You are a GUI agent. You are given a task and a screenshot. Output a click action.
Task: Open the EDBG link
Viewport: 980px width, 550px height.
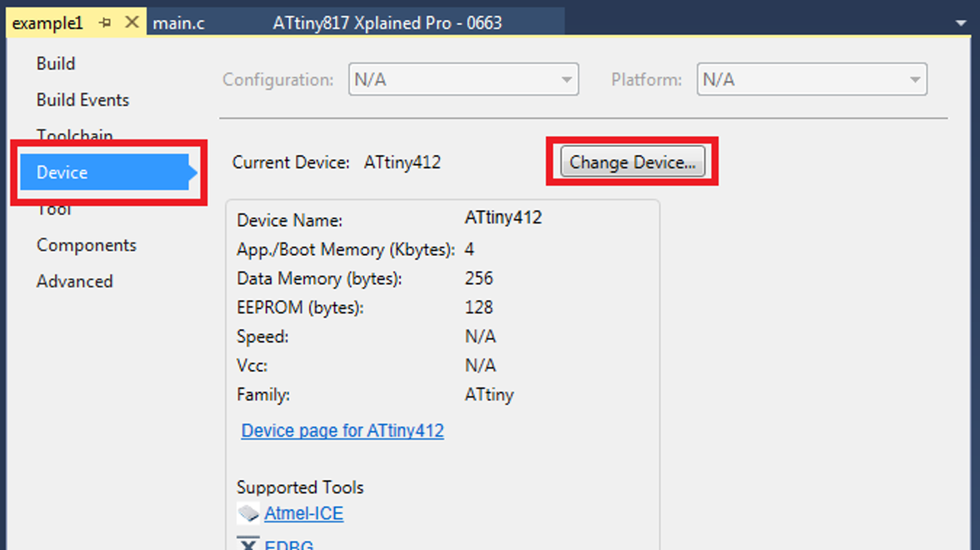click(288, 544)
